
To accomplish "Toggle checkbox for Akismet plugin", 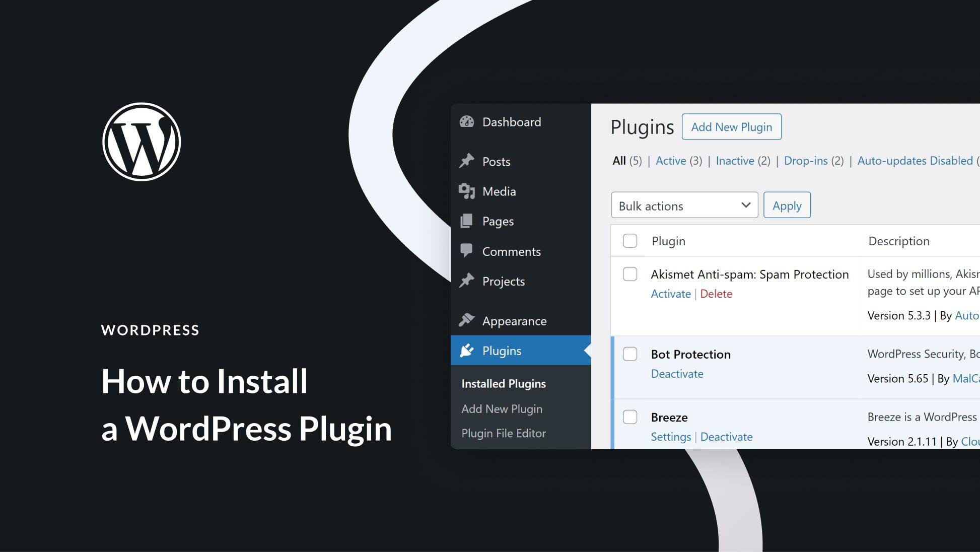I will click(x=630, y=274).
